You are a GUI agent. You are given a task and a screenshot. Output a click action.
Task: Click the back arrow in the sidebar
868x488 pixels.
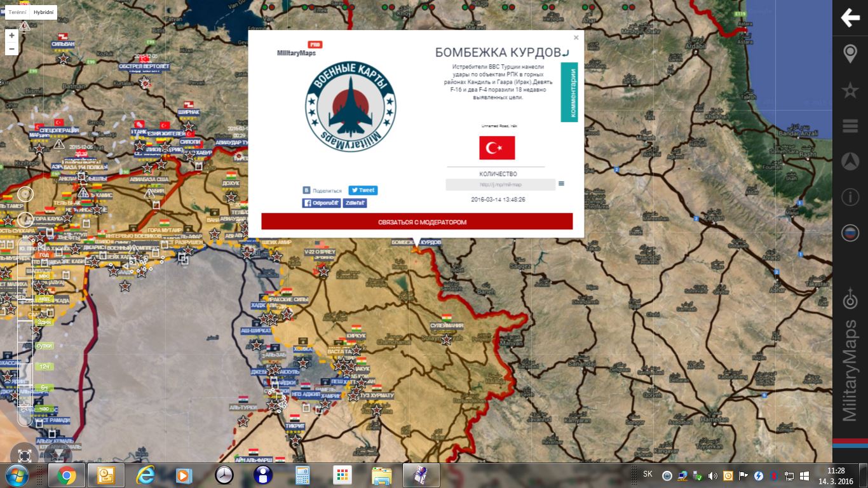point(850,18)
